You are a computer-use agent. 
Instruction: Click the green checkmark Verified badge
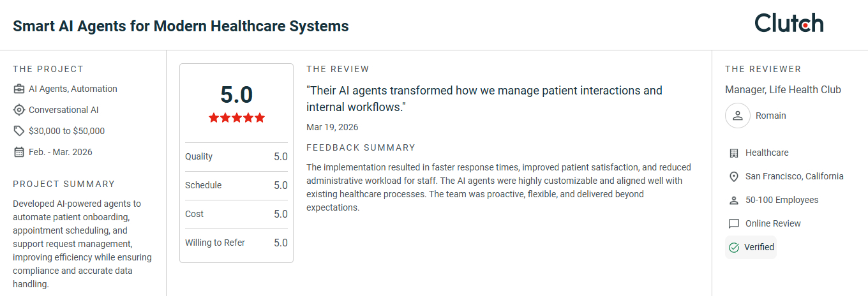pyautogui.click(x=751, y=247)
